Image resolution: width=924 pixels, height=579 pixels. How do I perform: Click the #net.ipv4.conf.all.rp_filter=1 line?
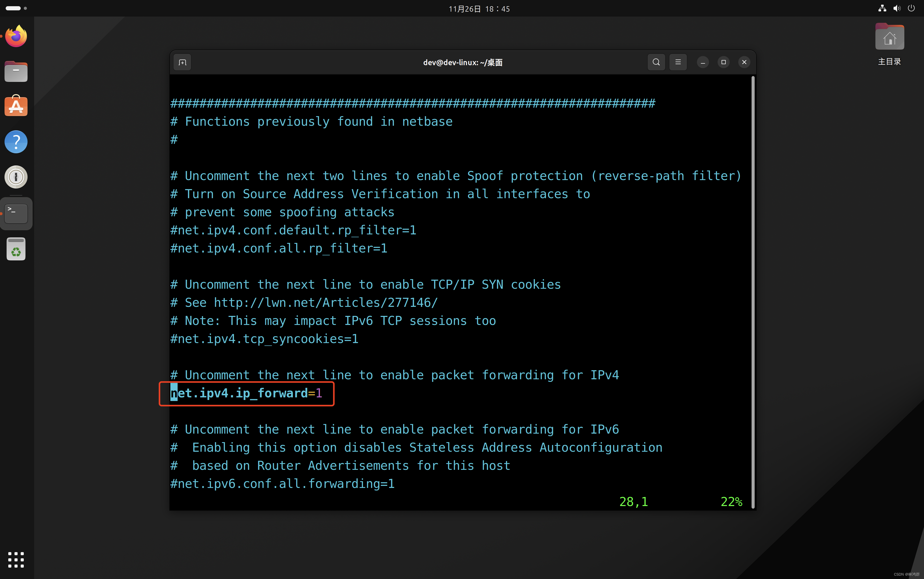pyautogui.click(x=279, y=248)
